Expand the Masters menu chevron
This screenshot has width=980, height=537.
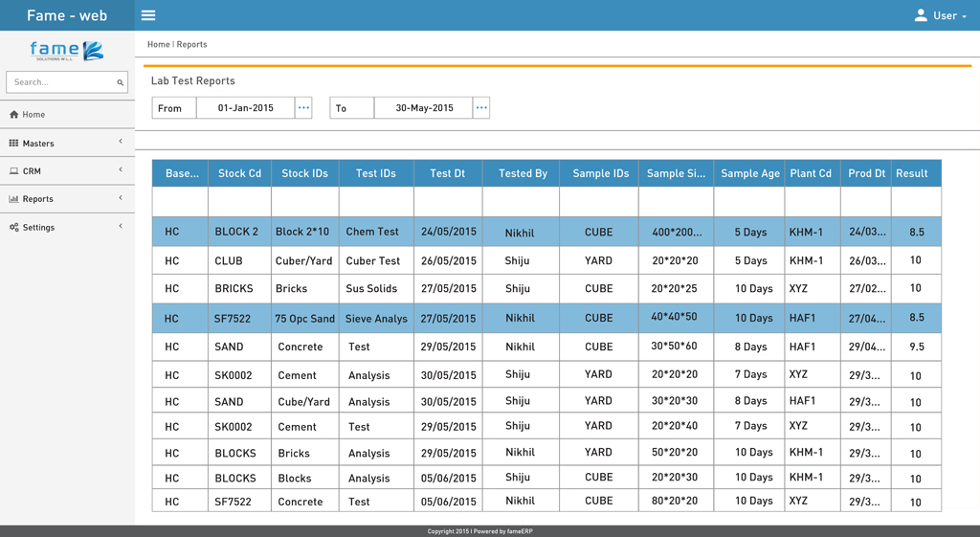click(121, 142)
